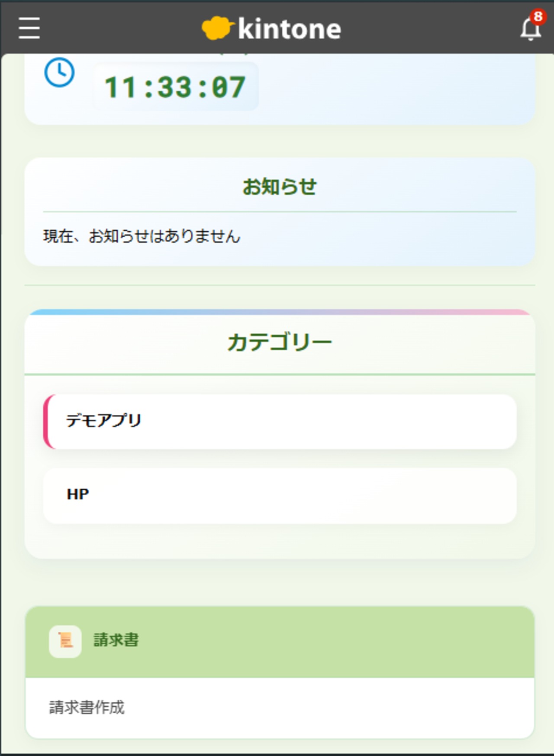Click empty space in 請求書 green header
554x756 pixels.
[x=346, y=642]
